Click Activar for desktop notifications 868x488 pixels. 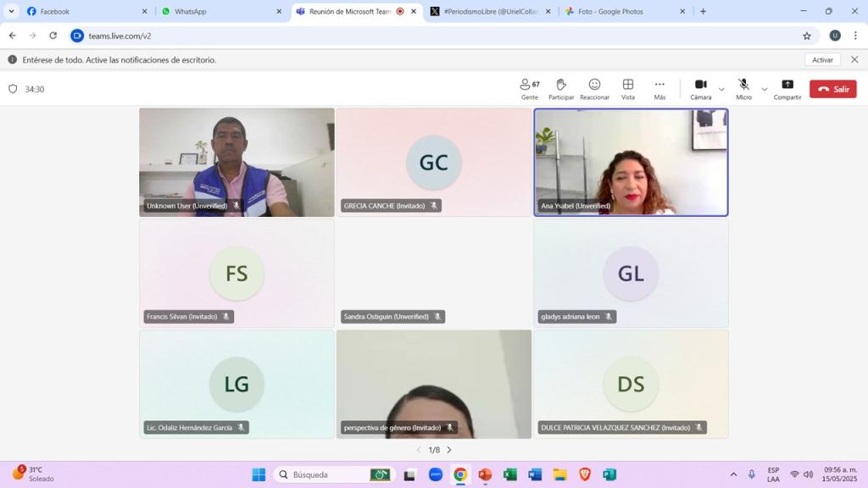pos(822,60)
